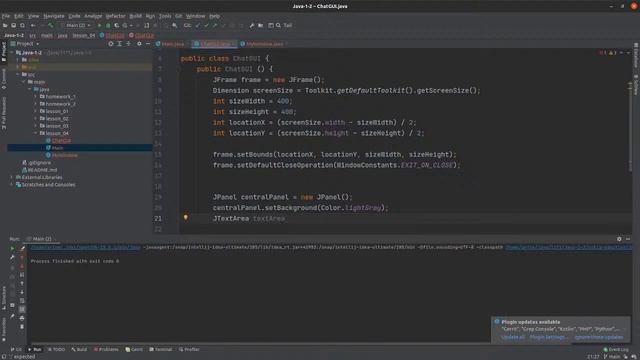Image resolution: width=640 pixels, height=360 pixels.
Task: Open the TODO tool window button
Action: (x=57, y=349)
